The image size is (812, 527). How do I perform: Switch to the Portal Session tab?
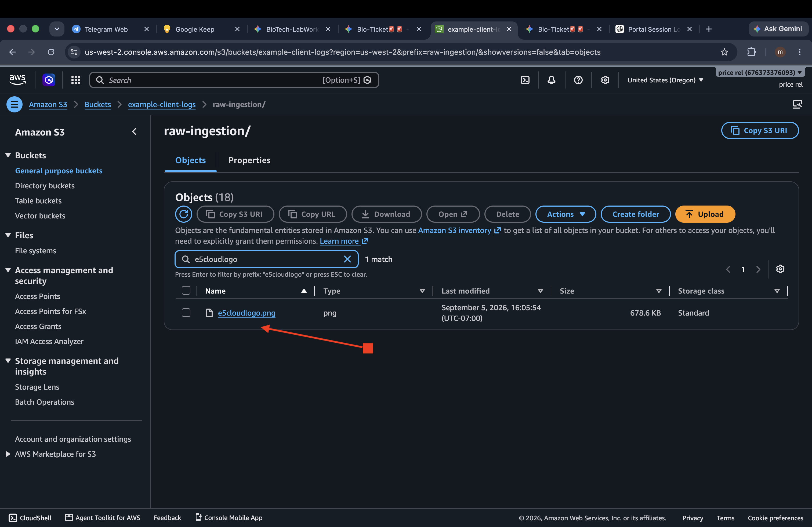(654, 29)
